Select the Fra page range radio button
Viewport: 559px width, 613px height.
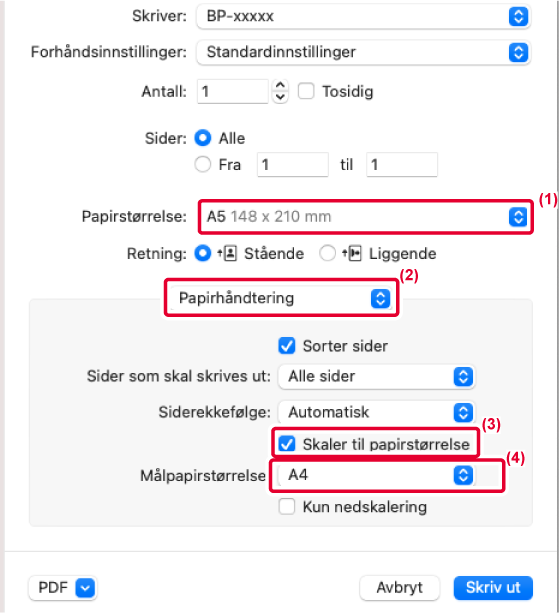coord(203,164)
